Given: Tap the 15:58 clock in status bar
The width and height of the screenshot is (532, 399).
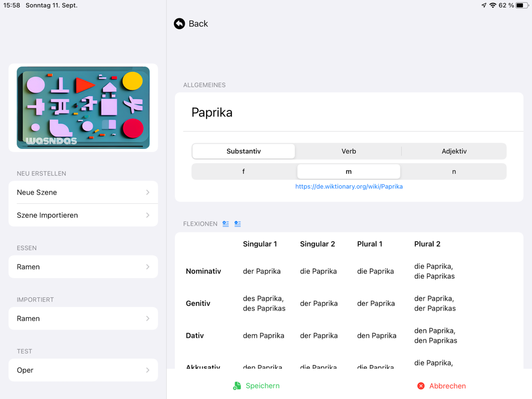Looking at the screenshot, I should click(12, 5).
